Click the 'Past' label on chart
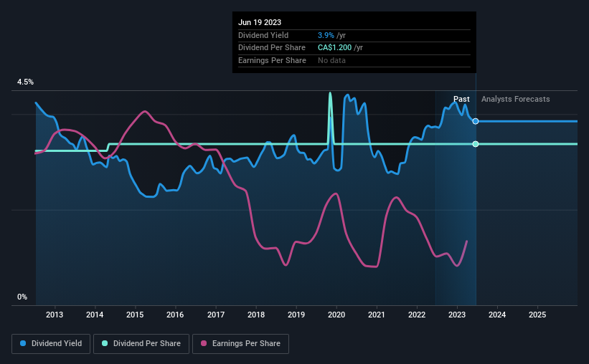589x364 pixels. [461, 99]
